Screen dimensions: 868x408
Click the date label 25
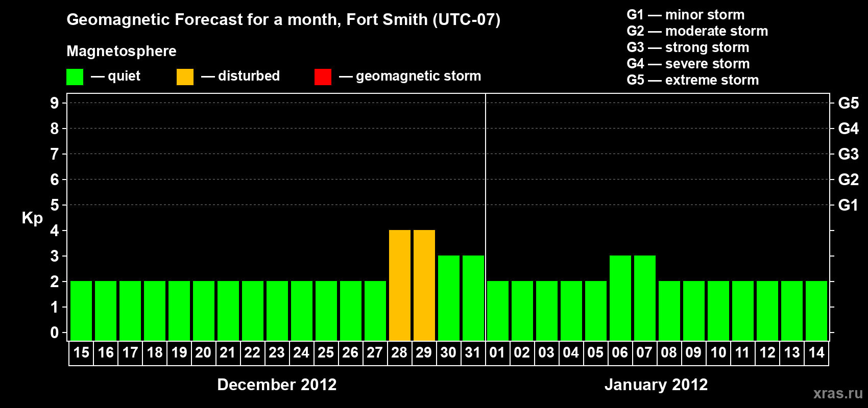click(326, 352)
